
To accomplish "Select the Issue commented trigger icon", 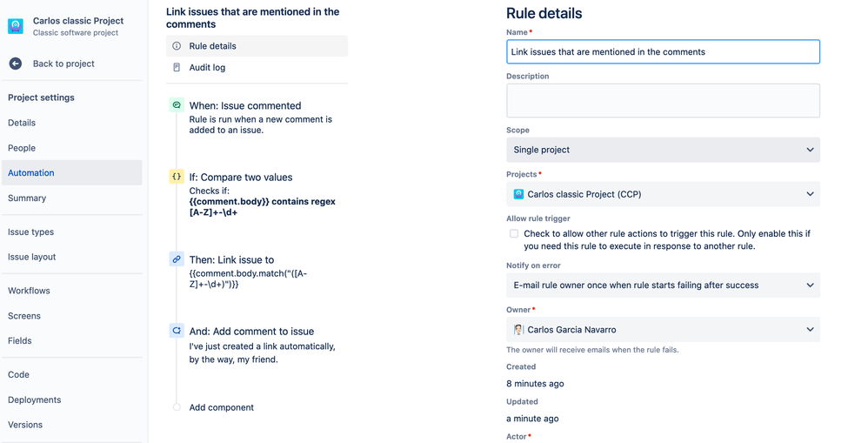I will (177, 105).
